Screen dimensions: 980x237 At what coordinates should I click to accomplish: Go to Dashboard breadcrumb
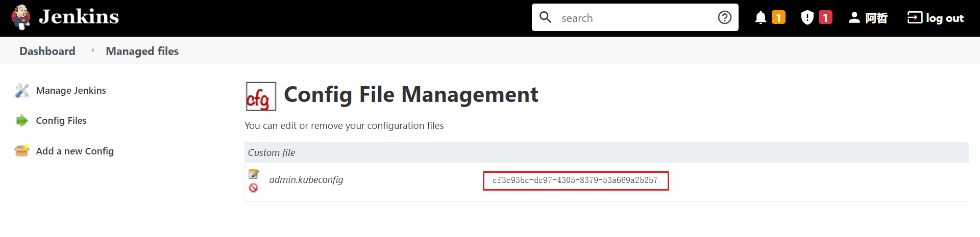(47, 51)
